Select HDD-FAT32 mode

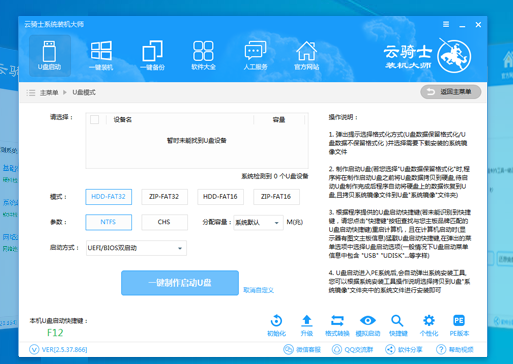[x=109, y=197]
